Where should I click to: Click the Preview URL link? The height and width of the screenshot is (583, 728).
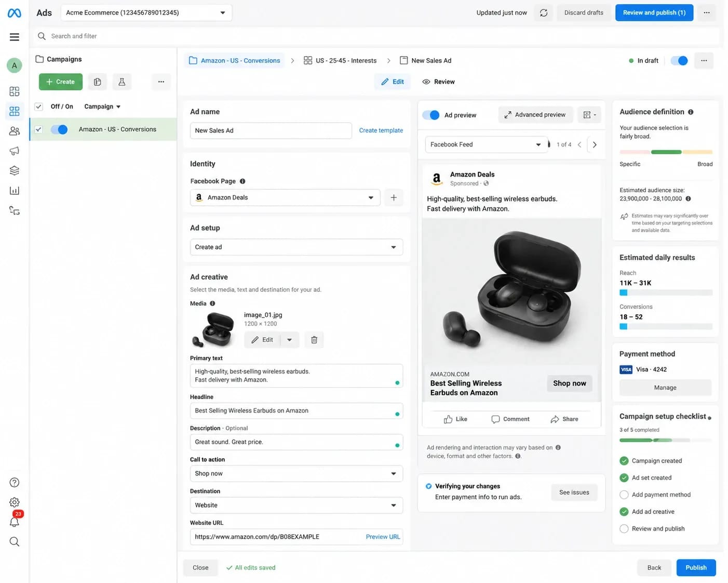(x=383, y=537)
